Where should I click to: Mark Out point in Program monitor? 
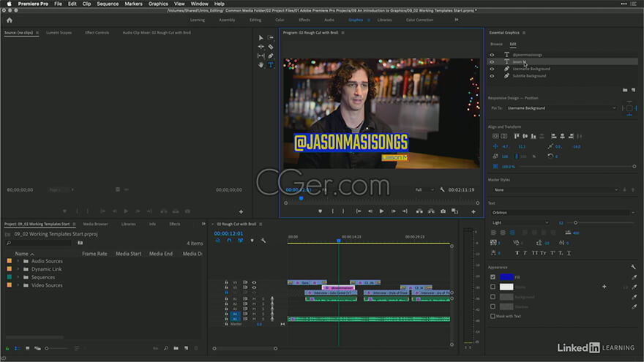click(x=343, y=211)
